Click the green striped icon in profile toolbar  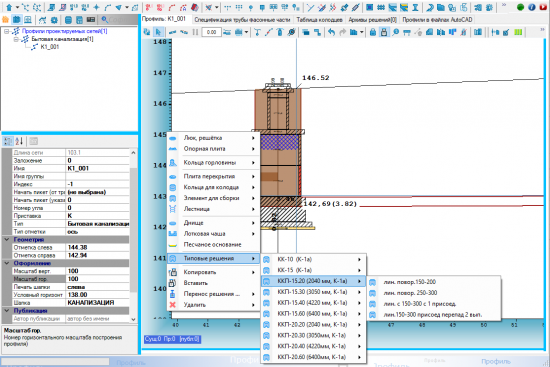[x=518, y=32]
